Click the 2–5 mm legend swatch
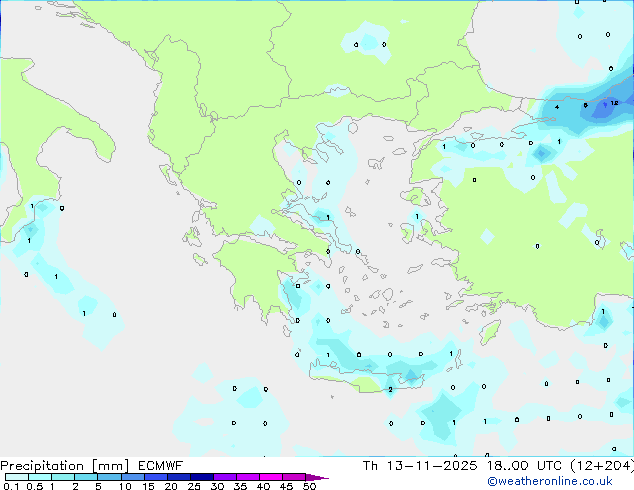Screen dimensions: 634x490 [86, 477]
